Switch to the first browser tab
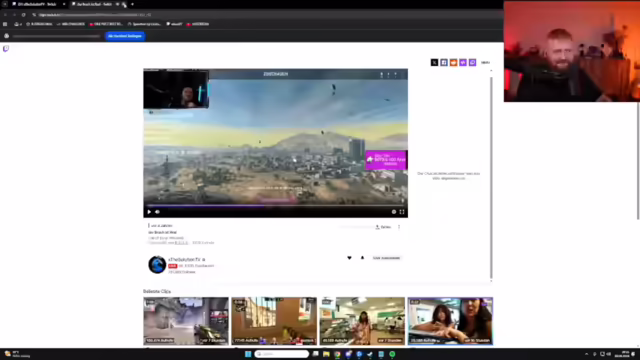Viewport: 640px width, 360px height. pos(38,4)
